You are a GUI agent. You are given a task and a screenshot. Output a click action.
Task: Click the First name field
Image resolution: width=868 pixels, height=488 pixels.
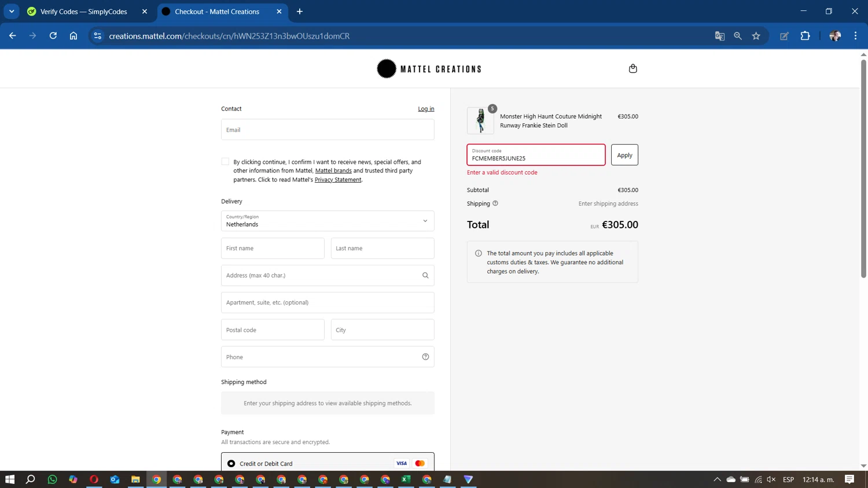[x=273, y=248]
